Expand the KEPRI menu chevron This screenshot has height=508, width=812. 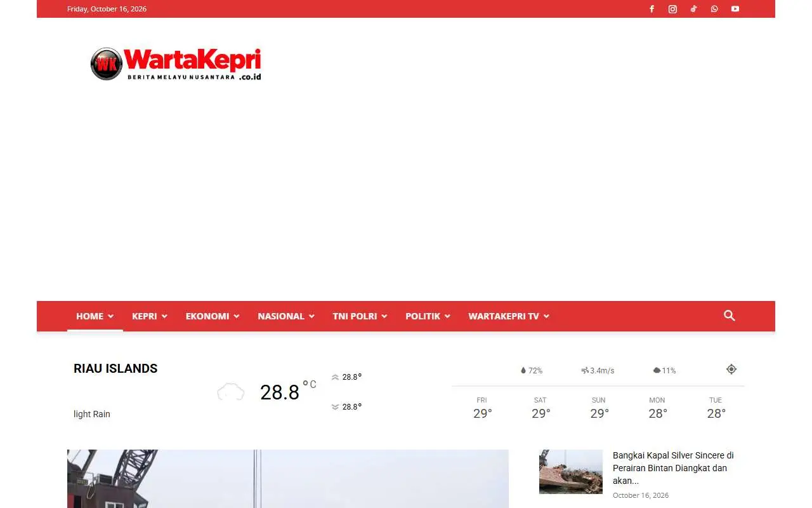[x=164, y=316]
